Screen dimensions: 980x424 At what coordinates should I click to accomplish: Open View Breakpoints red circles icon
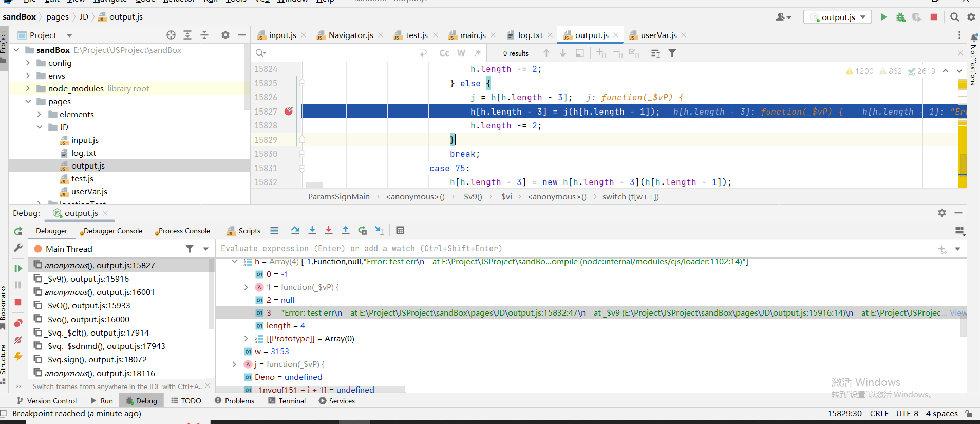(x=18, y=323)
